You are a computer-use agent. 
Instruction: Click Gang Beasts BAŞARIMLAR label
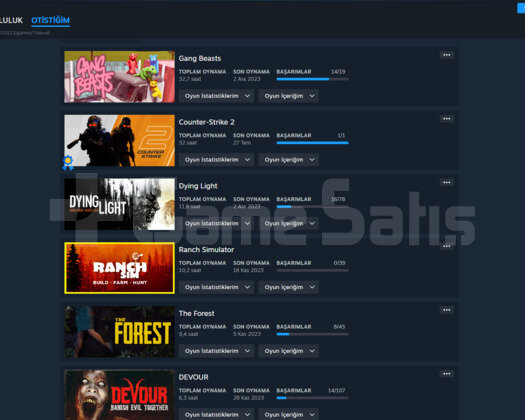click(294, 72)
